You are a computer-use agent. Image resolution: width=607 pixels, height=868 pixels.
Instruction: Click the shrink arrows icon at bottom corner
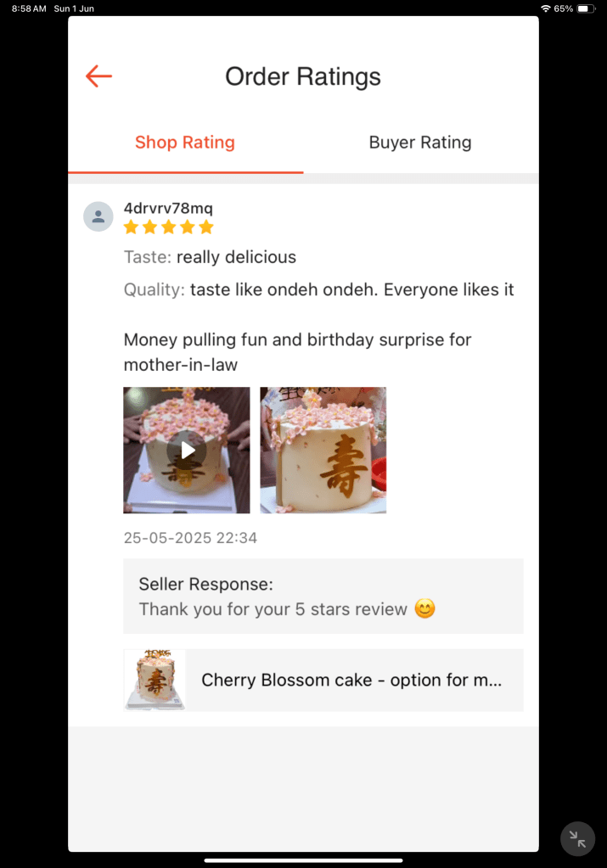pos(577,839)
